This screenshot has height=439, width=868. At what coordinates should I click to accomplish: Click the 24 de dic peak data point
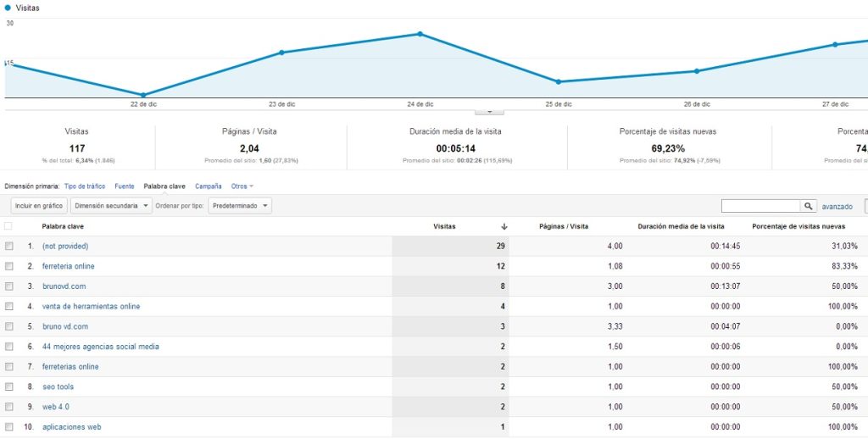tap(420, 34)
